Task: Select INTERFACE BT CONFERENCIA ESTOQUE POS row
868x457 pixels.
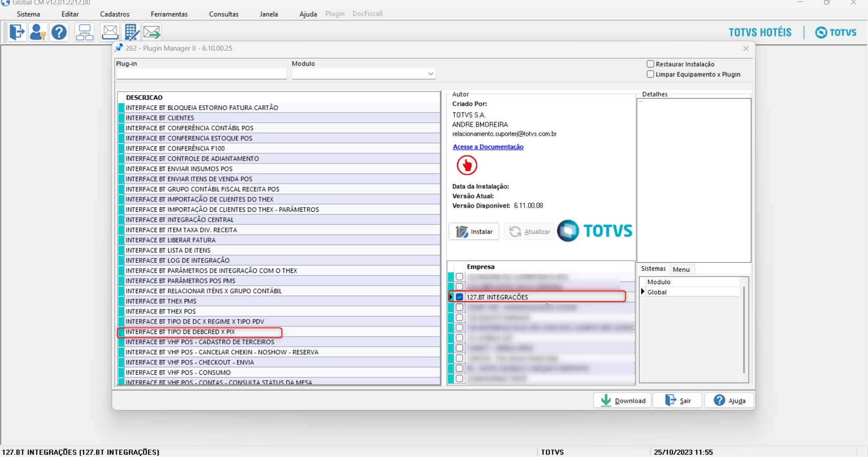Action: (279, 138)
